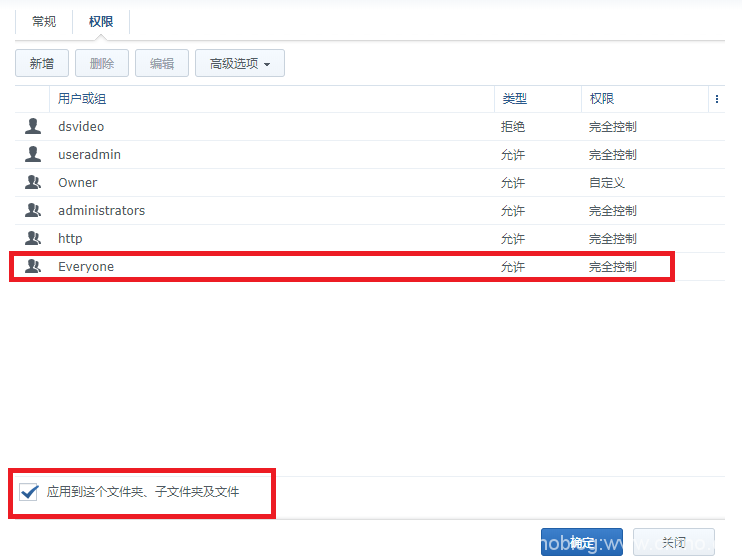742x558 pixels.
Task: Click the dsvideo user icon
Action: click(33, 126)
